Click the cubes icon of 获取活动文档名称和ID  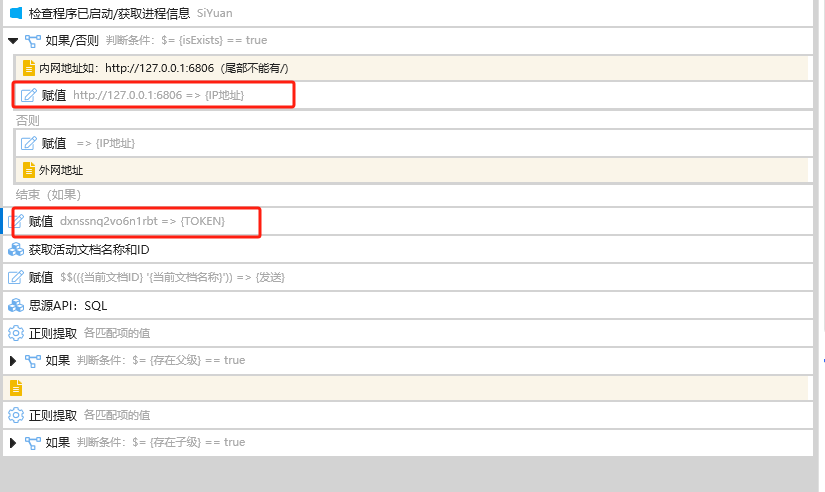16,249
